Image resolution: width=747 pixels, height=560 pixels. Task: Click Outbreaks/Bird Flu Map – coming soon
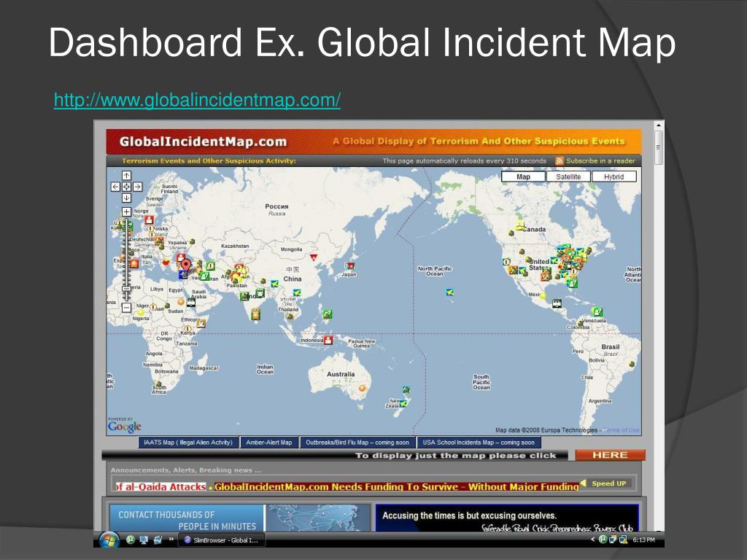point(357,443)
